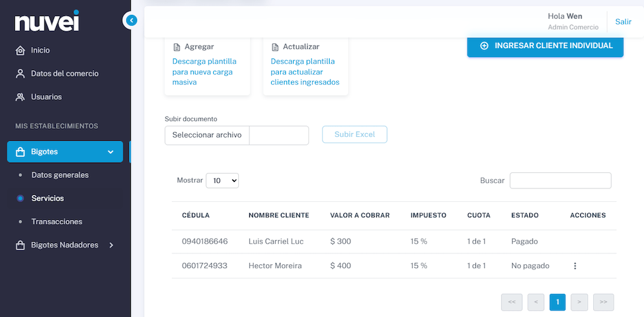Click the Buscar search field

click(560, 181)
